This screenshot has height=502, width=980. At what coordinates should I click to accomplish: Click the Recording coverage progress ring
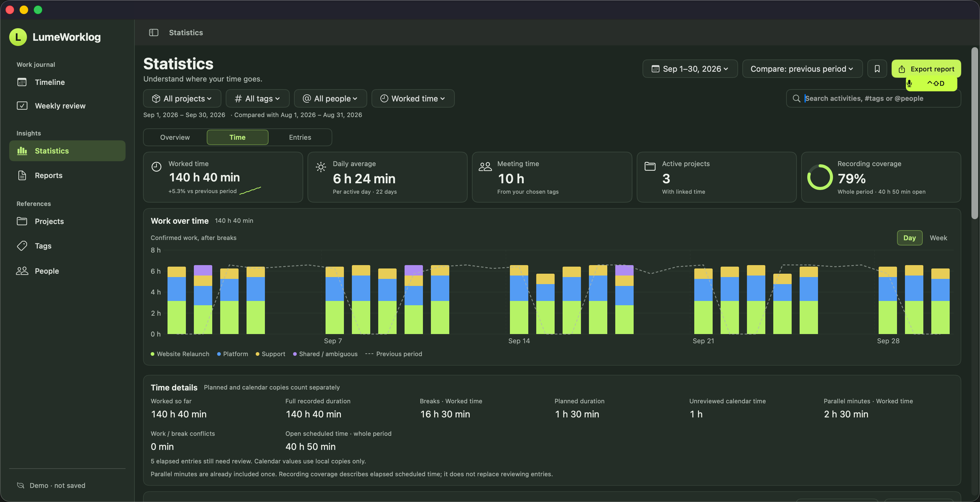[x=820, y=177]
